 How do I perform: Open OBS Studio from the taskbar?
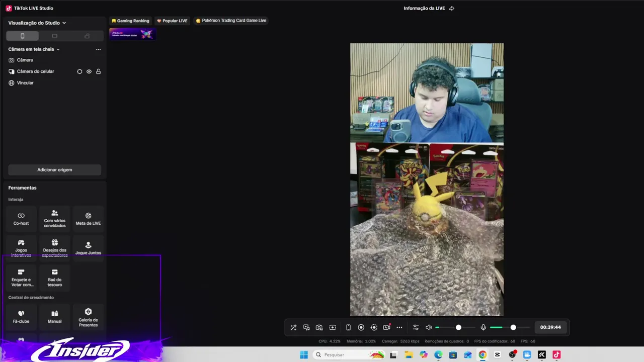[512, 355]
